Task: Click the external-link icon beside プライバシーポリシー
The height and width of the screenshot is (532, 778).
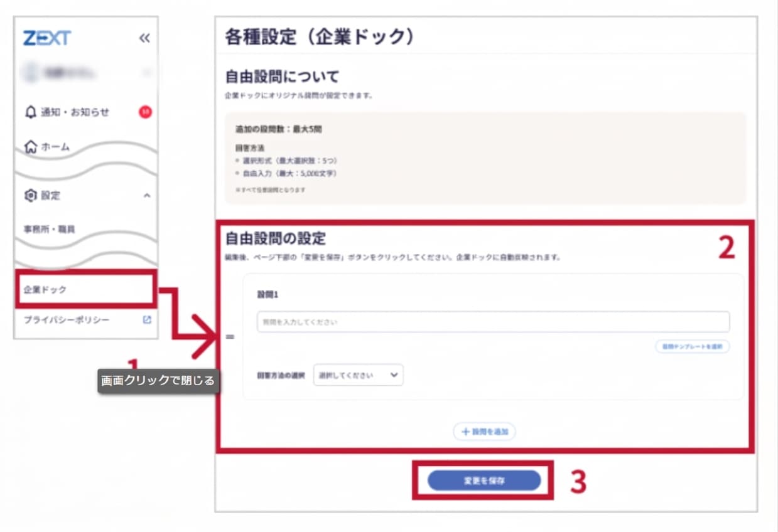Action: coord(146,320)
